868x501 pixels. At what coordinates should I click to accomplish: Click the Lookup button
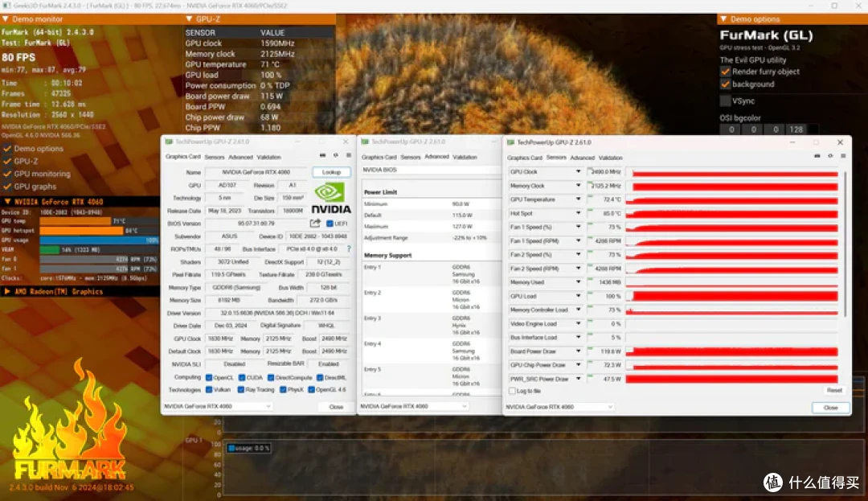pyautogui.click(x=331, y=172)
